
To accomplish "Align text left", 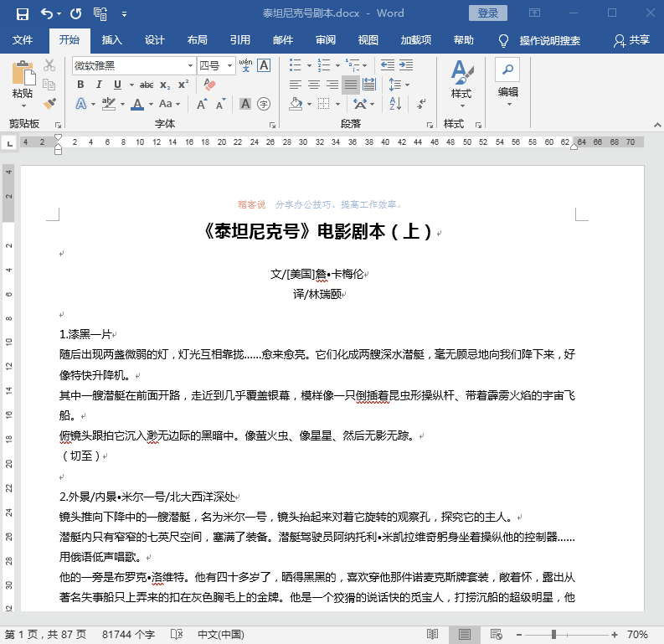I will click(x=296, y=85).
